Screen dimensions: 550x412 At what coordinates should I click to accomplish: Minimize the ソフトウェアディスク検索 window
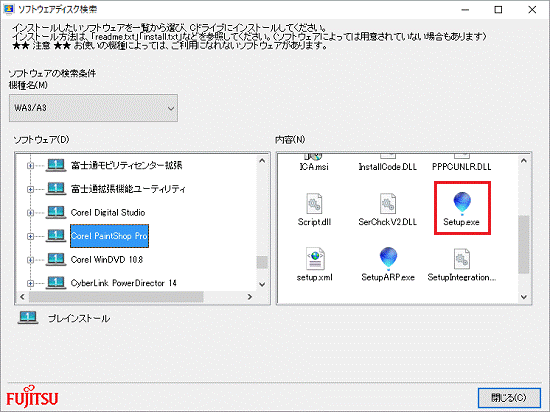(x=465, y=10)
